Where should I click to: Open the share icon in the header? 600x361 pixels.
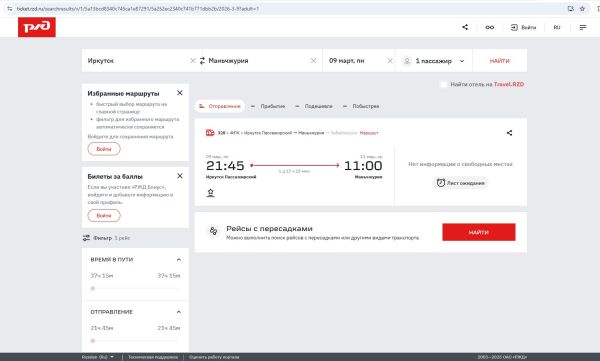[465, 27]
